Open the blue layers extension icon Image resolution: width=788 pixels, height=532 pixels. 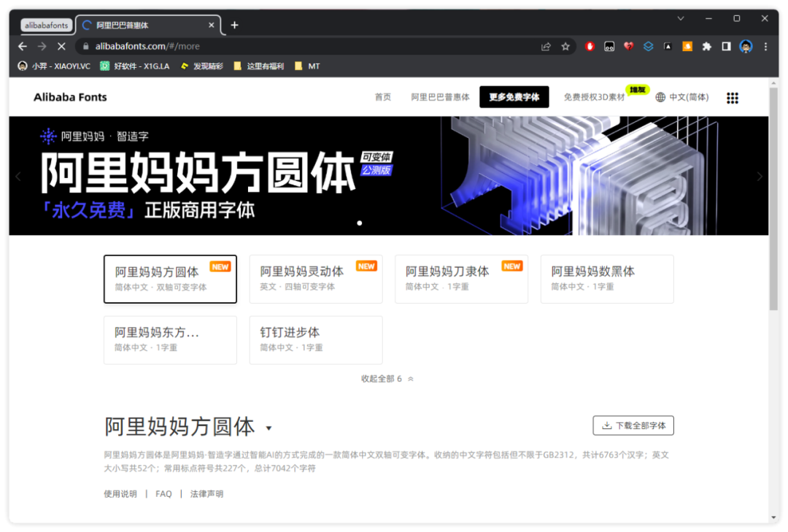[x=649, y=46]
